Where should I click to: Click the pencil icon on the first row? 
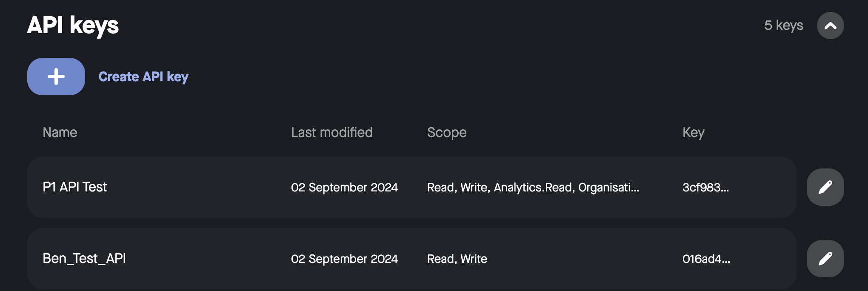[x=825, y=187]
